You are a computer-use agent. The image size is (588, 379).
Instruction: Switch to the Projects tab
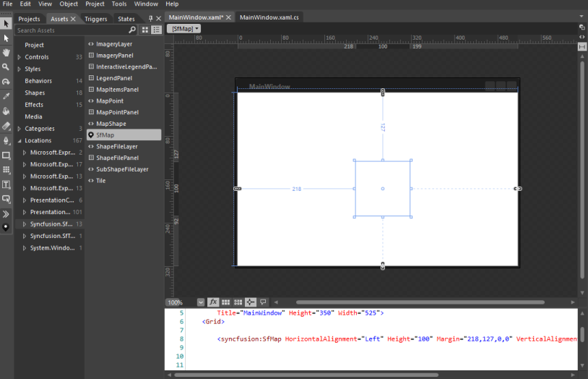coord(29,19)
